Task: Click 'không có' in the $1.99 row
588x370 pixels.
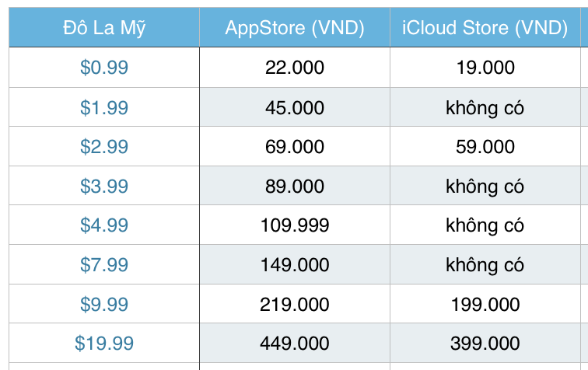Action: [485, 107]
